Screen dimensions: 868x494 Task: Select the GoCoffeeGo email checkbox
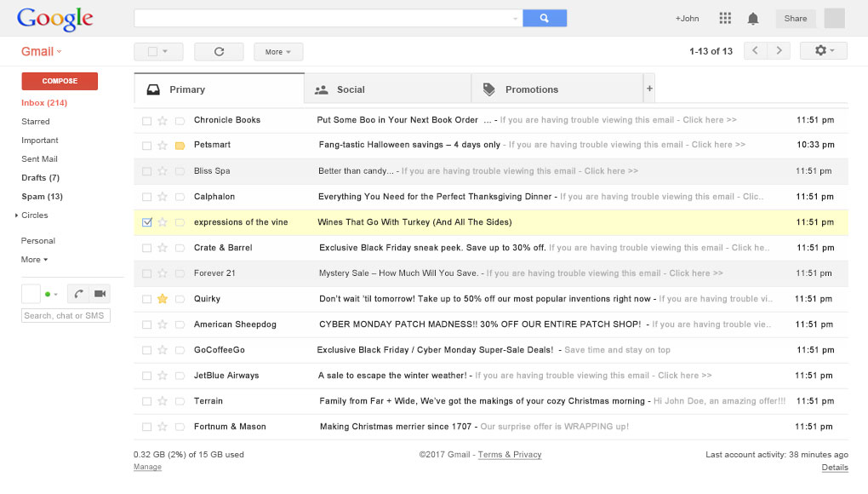click(146, 350)
